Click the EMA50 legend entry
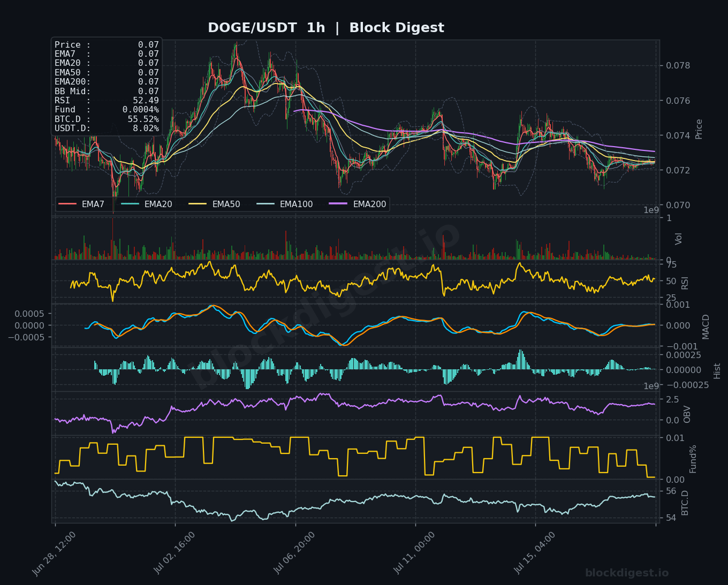Screen dimensions: 728x585 coord(215,204)
